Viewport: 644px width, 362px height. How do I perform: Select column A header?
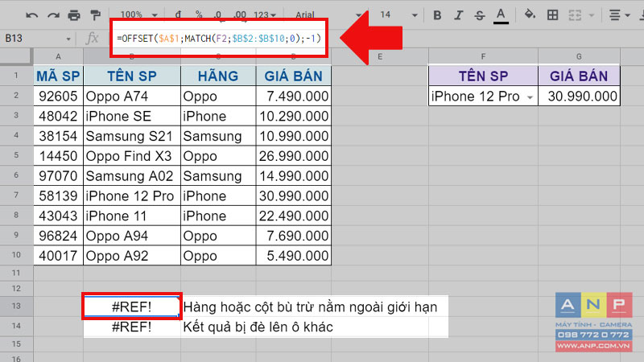(x=58, y=56)
